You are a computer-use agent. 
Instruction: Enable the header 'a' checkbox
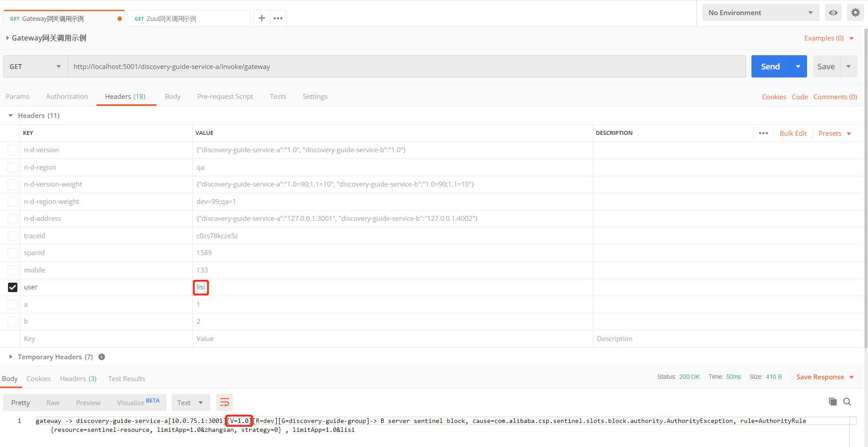(12, 305)
